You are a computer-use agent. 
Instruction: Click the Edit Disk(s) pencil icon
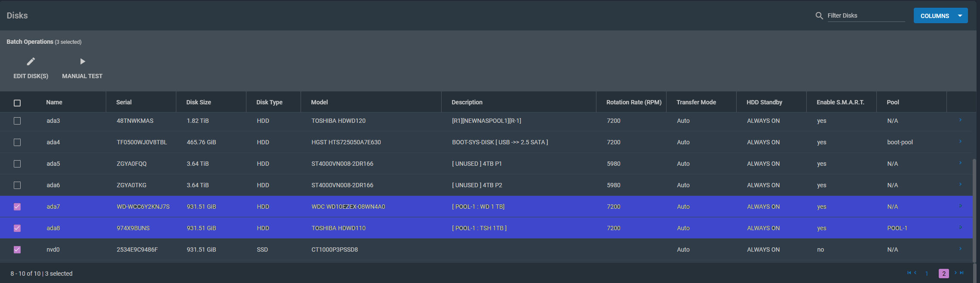tap(31, 62)
